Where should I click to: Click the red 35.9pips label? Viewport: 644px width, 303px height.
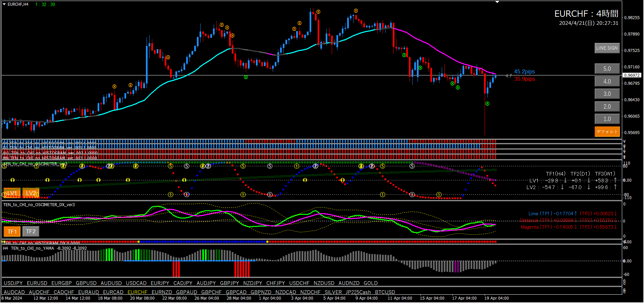(525, 79)
